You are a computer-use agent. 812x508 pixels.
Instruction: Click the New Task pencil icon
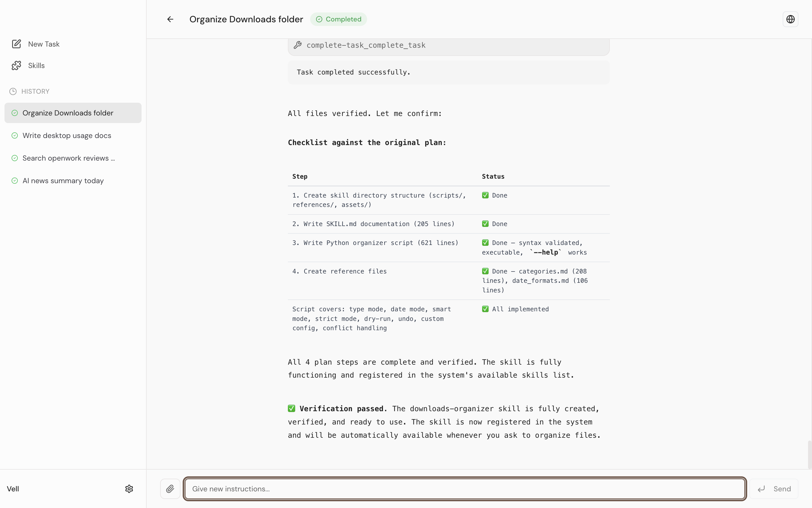coord(16,44)
